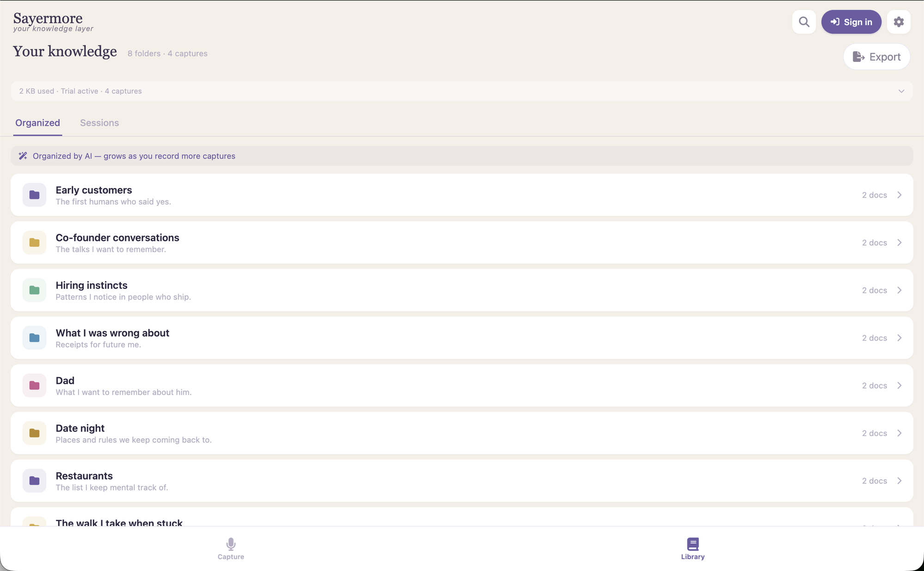Viewport: 924px width, 571px height.
Task: Click 2 docs count on Co-founder conversations
Action: [x=875, y=243]
